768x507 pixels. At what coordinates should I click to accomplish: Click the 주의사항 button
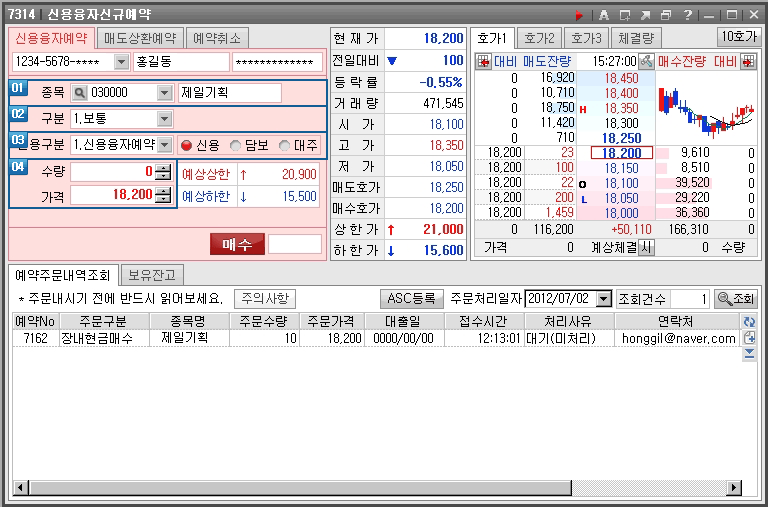pos(265,298)
